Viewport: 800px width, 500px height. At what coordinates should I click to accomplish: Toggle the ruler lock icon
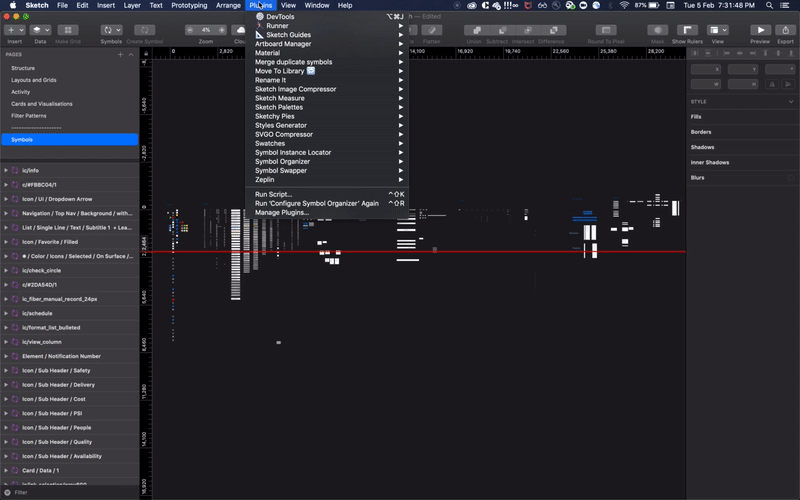[146, 53]
